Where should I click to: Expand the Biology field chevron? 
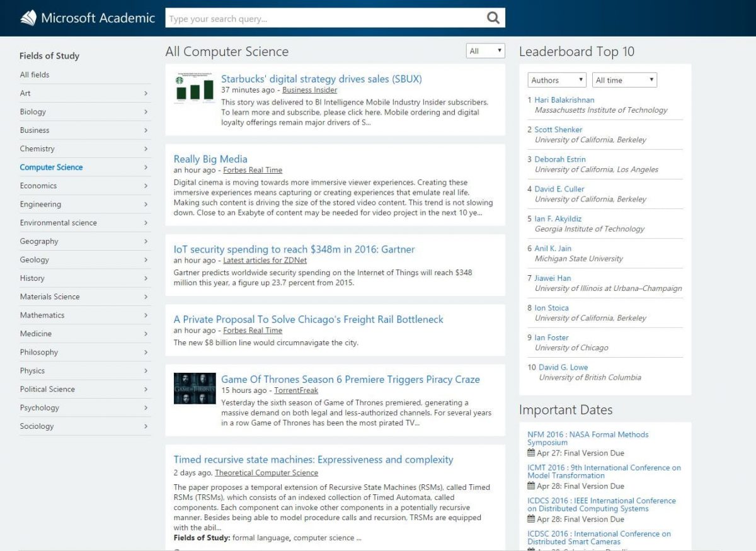(x=146, y=111)
